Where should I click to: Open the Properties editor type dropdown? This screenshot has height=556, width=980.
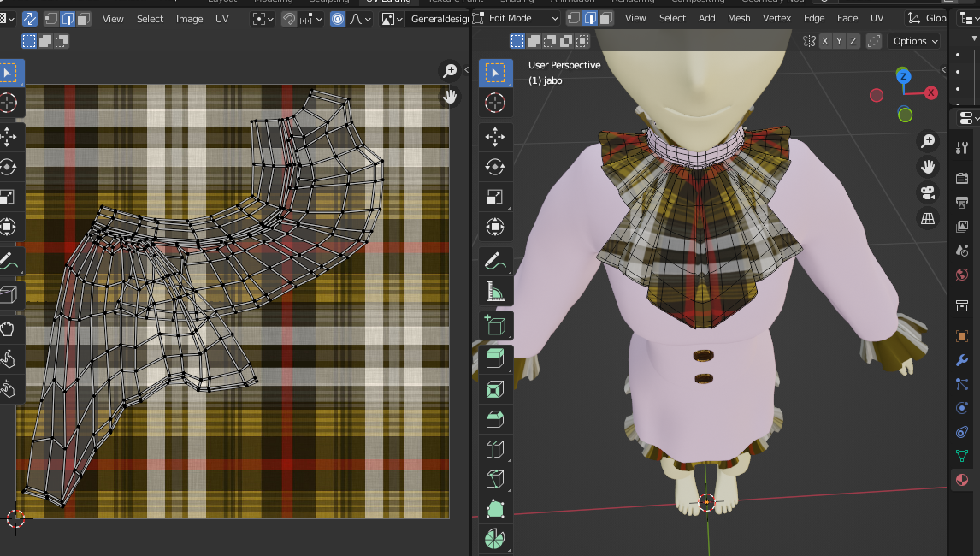967,117
